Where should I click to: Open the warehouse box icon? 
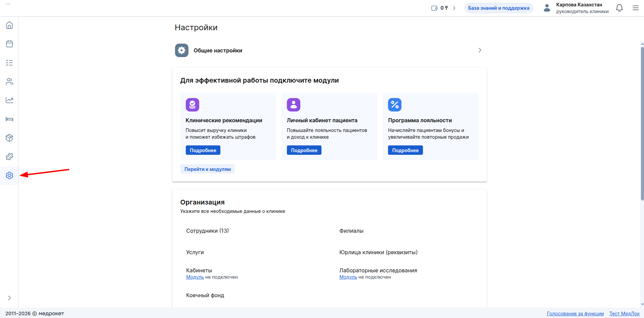pos(9,138)
